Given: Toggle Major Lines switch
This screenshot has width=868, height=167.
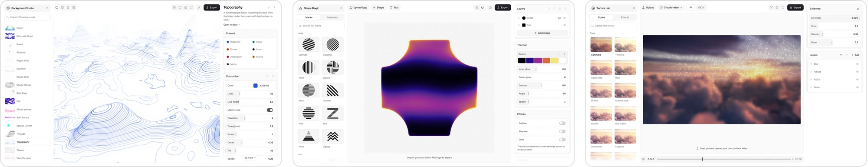Looking at the screenshot, I should point(270,110).
